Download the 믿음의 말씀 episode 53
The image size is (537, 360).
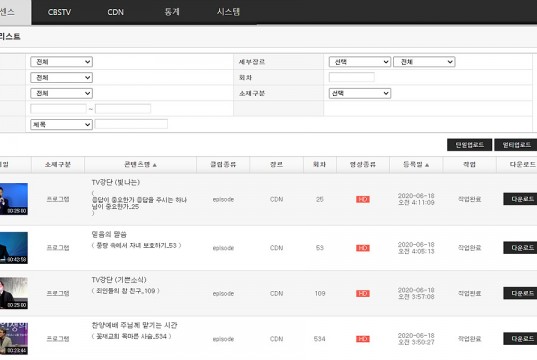coord(520,248)
